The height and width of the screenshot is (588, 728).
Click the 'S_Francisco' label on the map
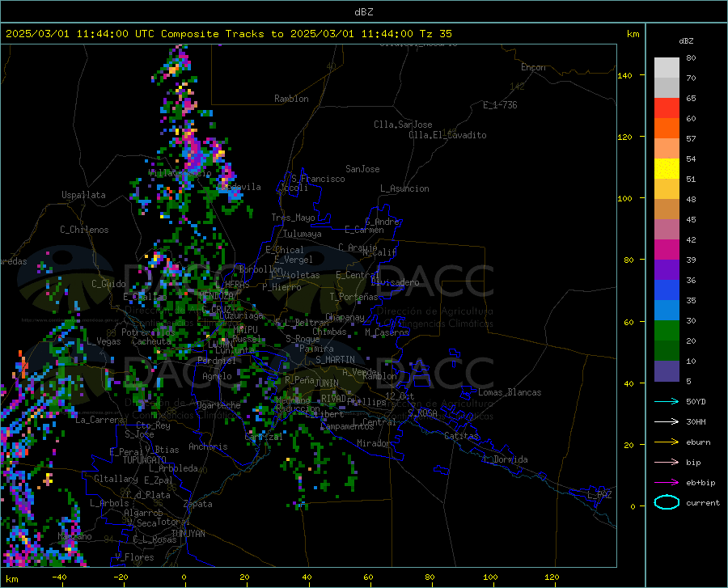pos(318,179)
